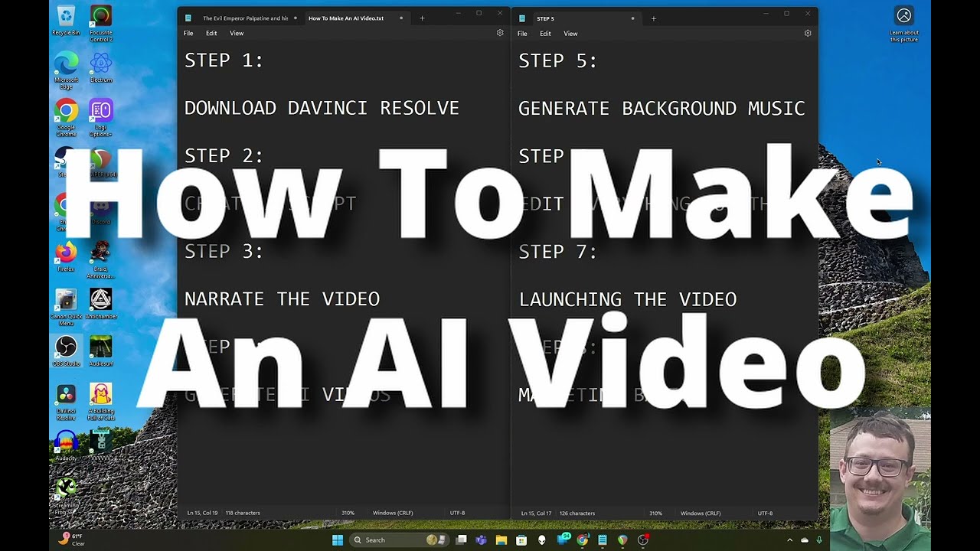Launch Audiosurf desktop shortcut
The height and width of the screenshot is (551, 980).
pyautogui.click(x=100, y=351)
